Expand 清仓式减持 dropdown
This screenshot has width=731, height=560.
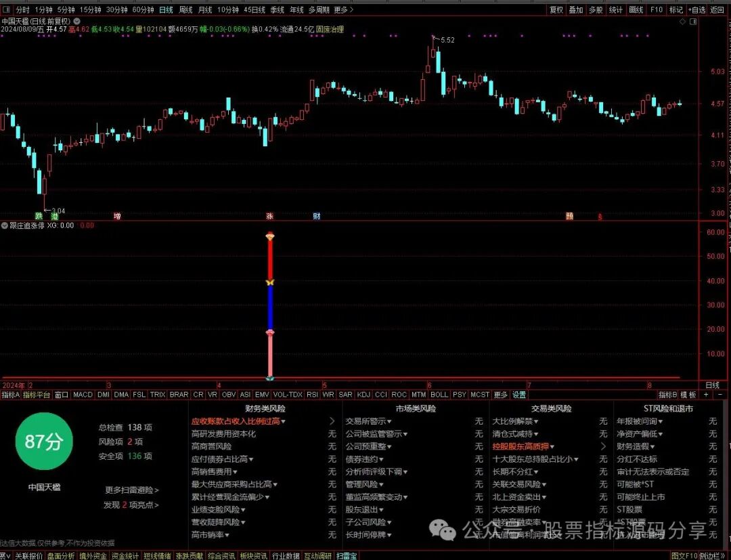pos(515,433)
